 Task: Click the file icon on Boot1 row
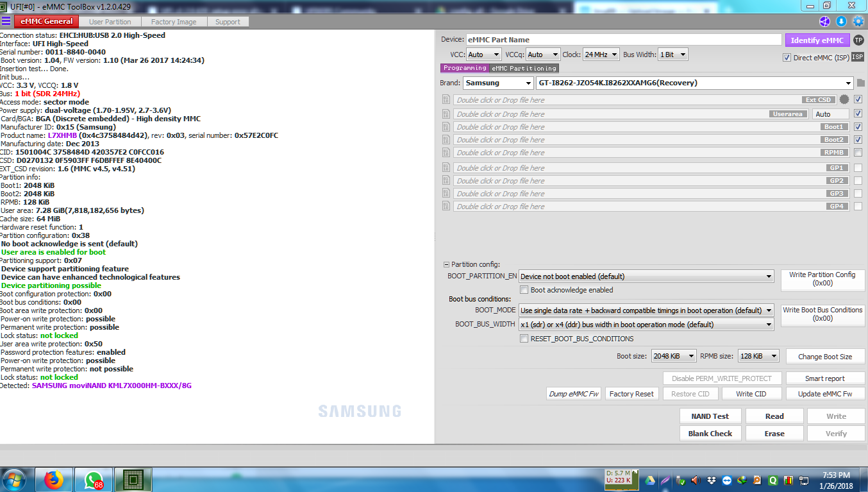coord(446,127)
